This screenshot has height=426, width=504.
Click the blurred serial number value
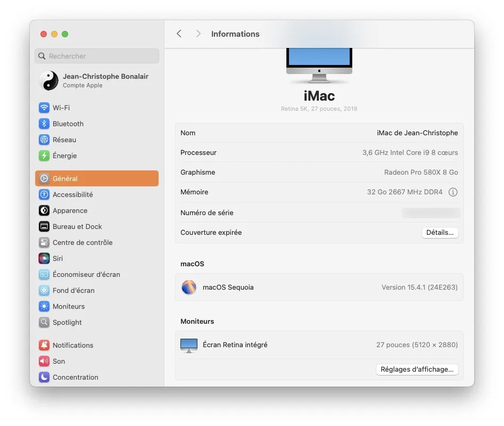pos(431,213)
